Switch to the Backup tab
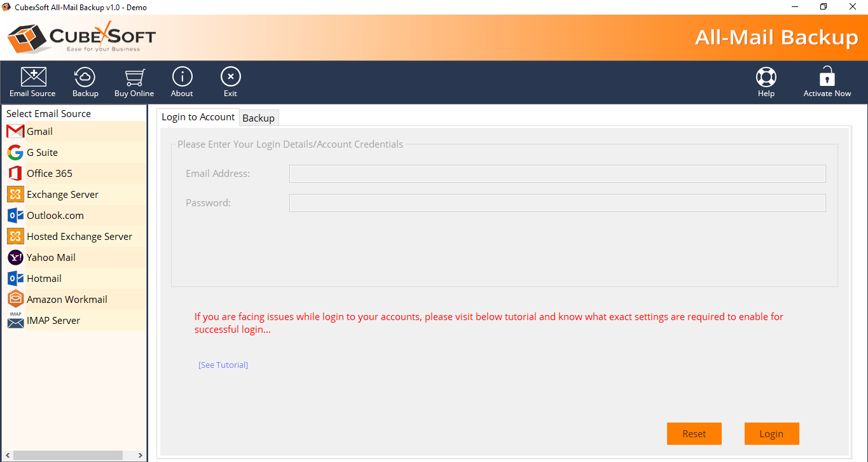The image size is (868, 462). point(258,118)
